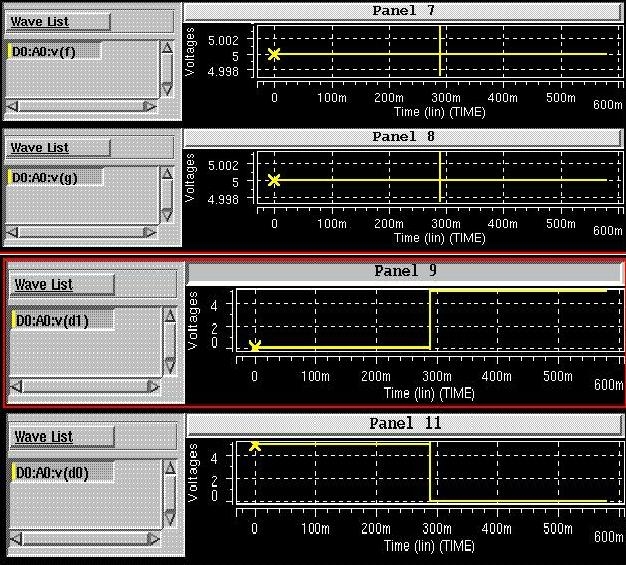Click the Panel 9 title bar
The image size is (626, 565).
tap(405, 272)
